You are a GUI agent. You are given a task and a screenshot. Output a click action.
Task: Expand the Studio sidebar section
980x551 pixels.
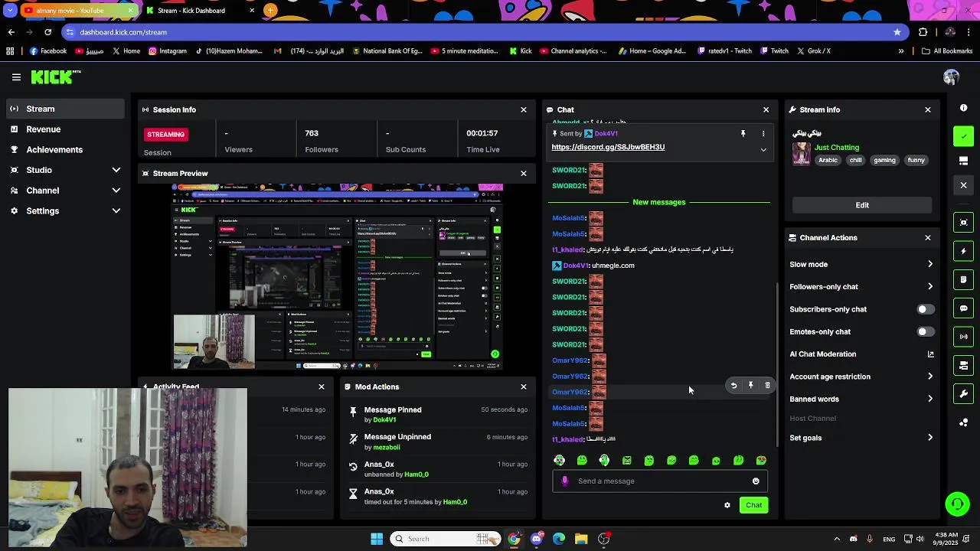tap(116, 170)
